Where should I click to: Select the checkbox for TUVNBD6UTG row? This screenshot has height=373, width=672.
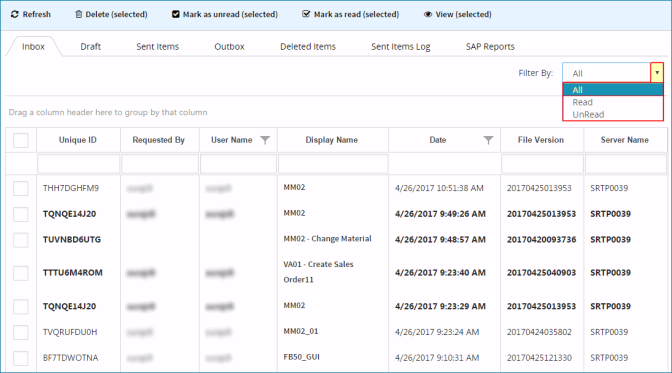21,240
